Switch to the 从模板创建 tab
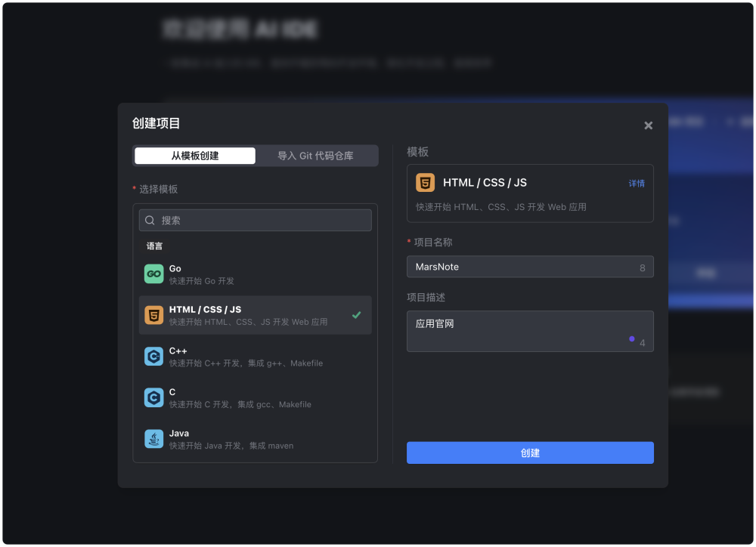This screenshot has width=756, height=547. [194, 155]
